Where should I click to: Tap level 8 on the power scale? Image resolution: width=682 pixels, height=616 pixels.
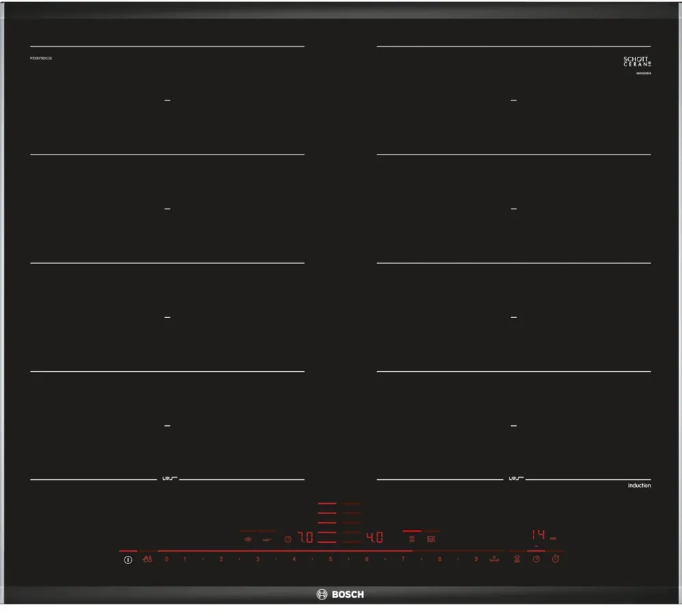click(440, 559)
